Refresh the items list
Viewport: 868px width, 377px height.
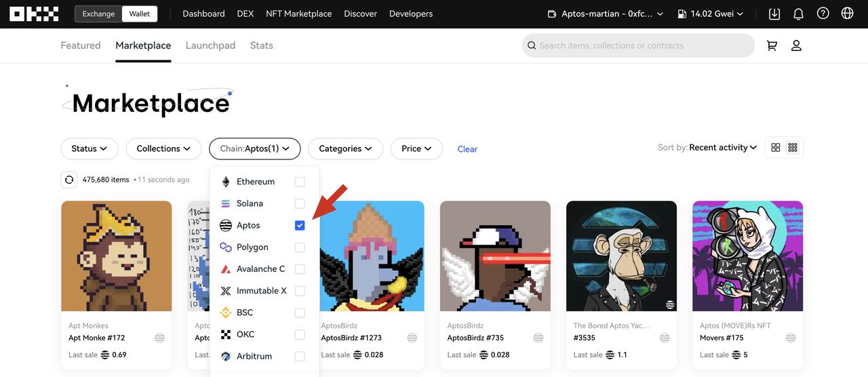(69, 180)
